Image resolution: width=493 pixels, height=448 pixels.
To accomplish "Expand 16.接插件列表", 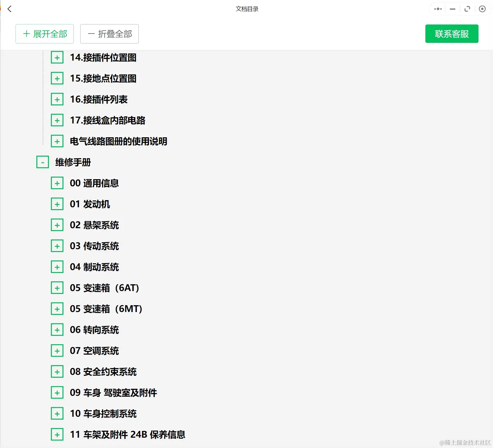I will click(x=57, y=99).
